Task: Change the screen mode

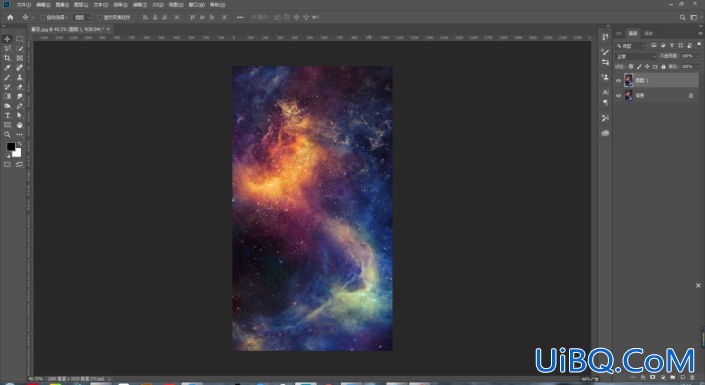Action: coord(20,165)
